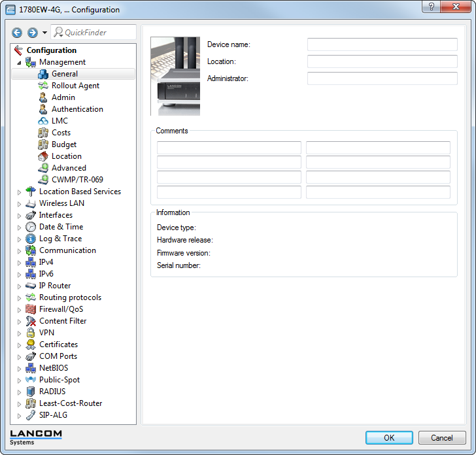Click the forward navigation arrow icon
This screenshot has height=455, width=476.
(x=32, y=33)
